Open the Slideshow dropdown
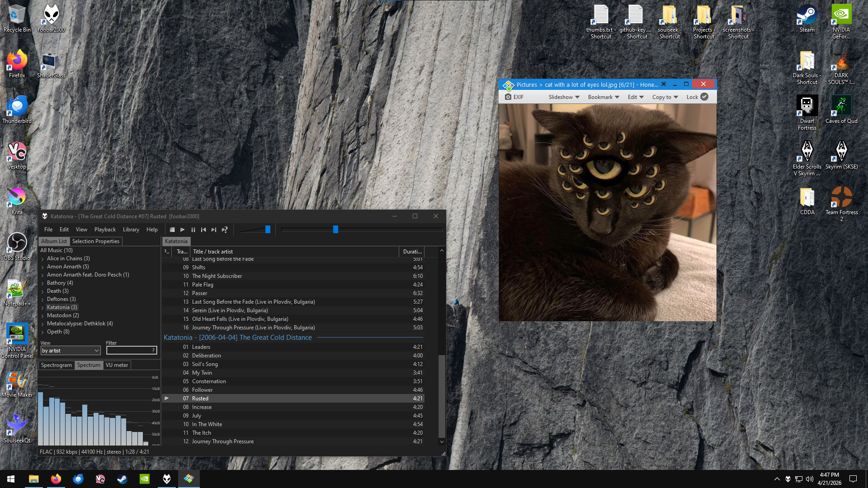This screenshot has height=488, width=868. (564, 97)
